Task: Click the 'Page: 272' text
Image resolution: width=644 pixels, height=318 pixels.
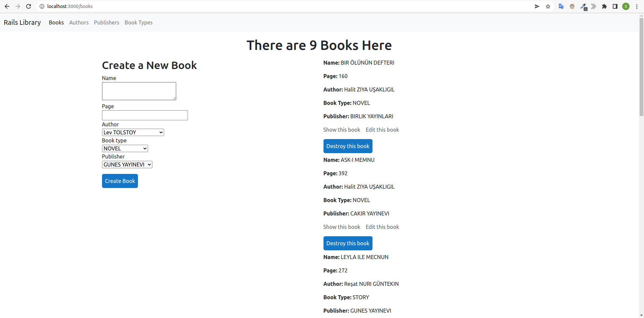Action: (x=336, y=270)
